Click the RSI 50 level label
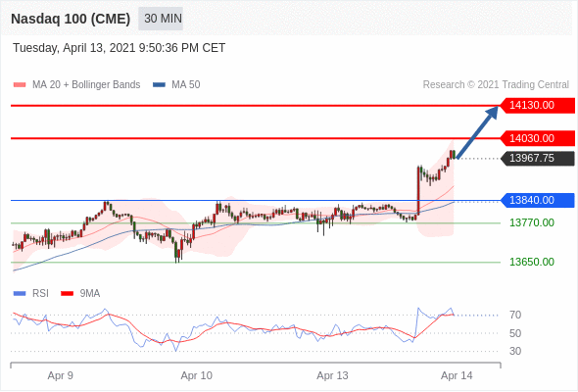578x392 pixels. [515, 333]
